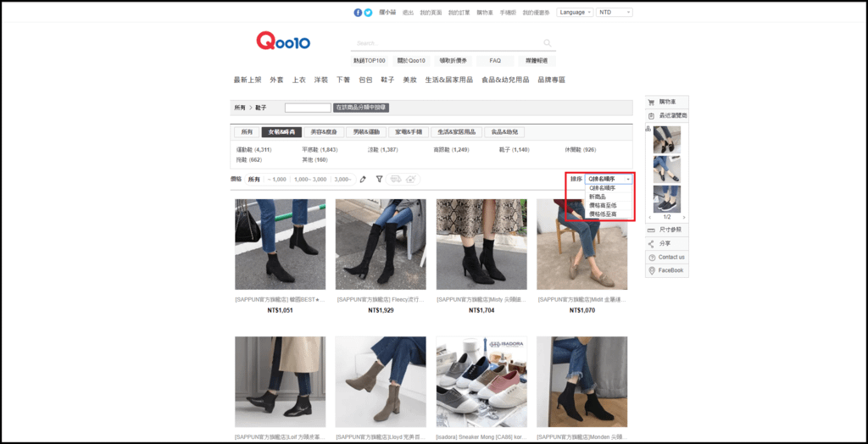Toggle the delivery truck filter icon
Image resolution: width=868 pixels, height=444 pixels.
(x=395, y=180)
